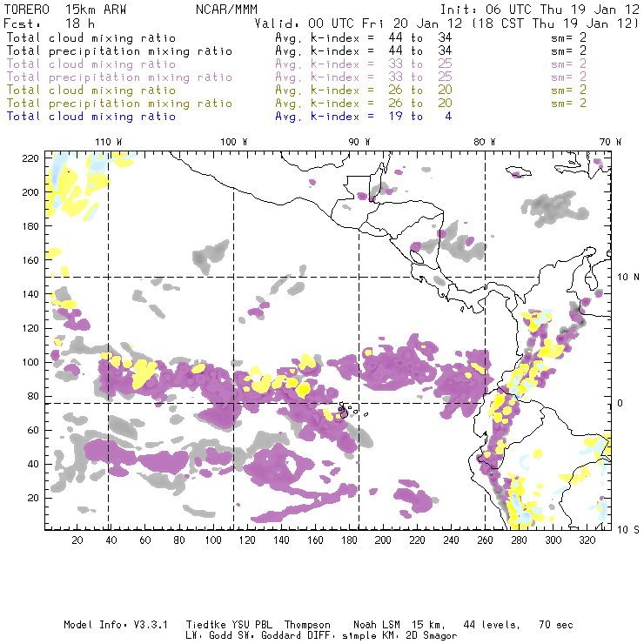Click the '70 sec' text
This screenshot has height=644, width=644.
coord(556,625)
